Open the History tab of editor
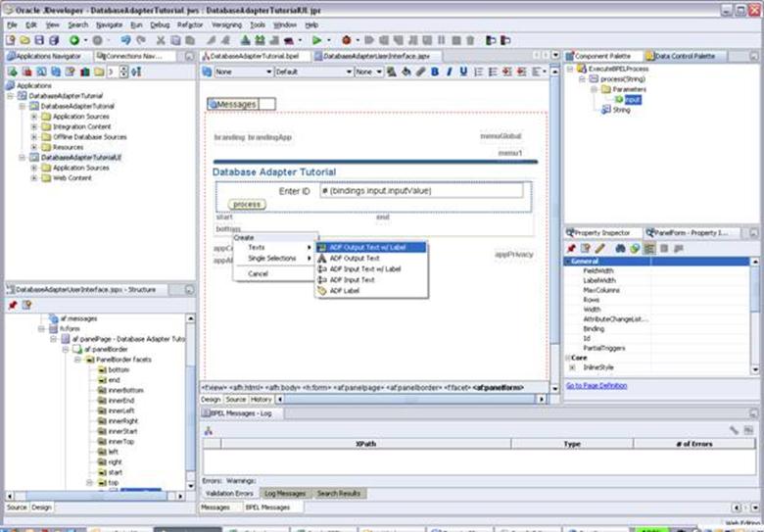Screen dimensions: 764x532 coord(262,400)
